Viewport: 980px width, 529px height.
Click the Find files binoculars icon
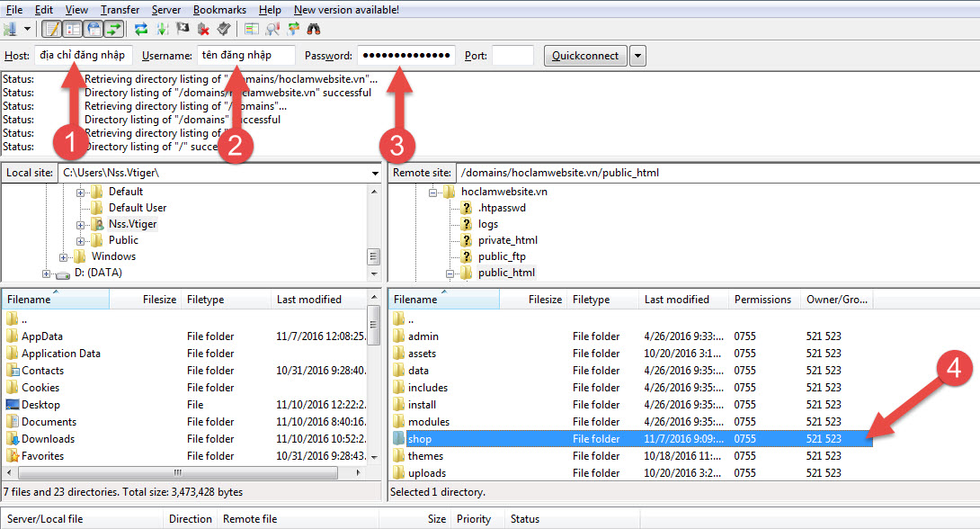[x=316, y=29]
